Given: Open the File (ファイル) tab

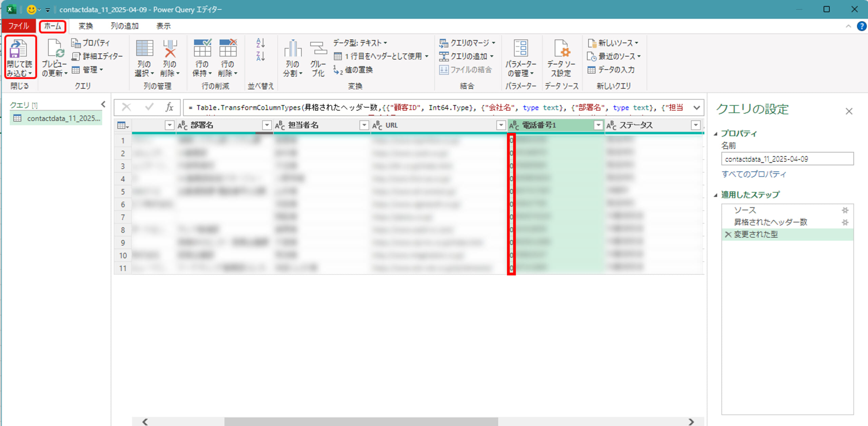Looking at the screenshot, I should click(x=18, y=26).
